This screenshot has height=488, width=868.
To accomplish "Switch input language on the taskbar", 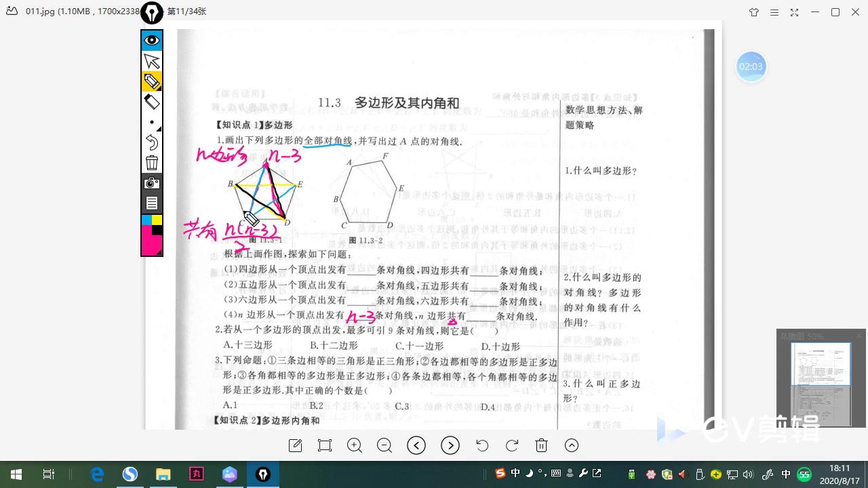I will click(785, 473).
